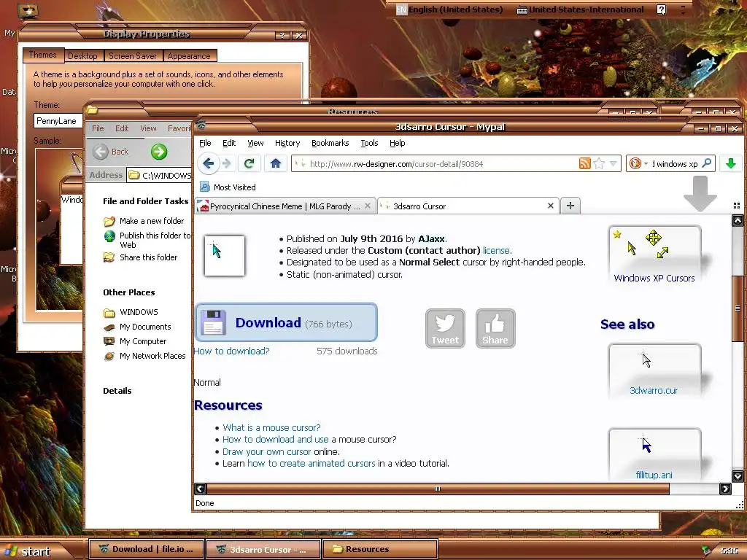Close the 3dsarro Cursor tab
This screenshot has height=560, width=747.
[x=551, y=206]
